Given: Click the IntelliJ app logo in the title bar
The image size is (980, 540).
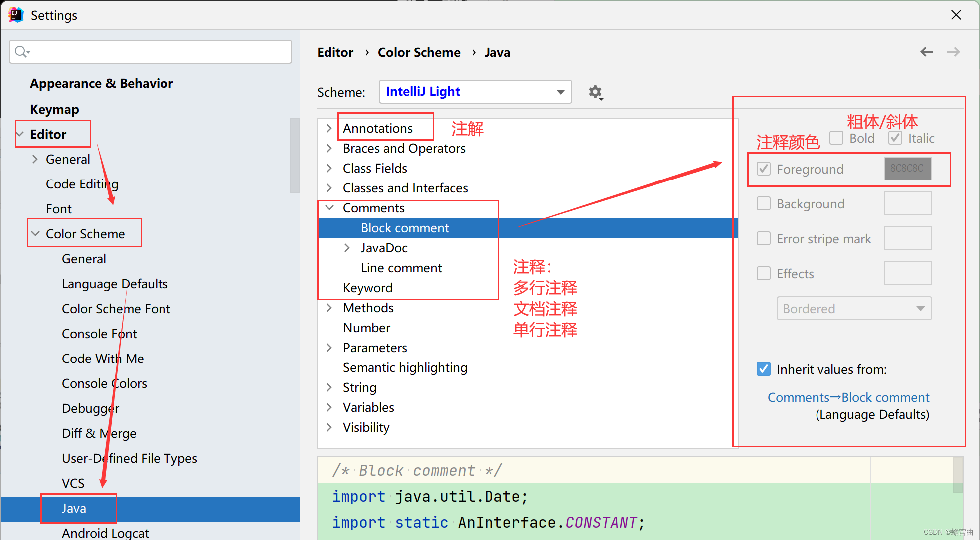Looking at the screenshot, I should coord(16,15).
